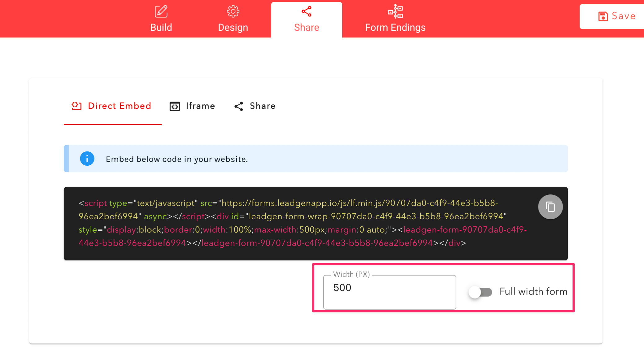Select the Iframe embed tab

pyautogui.click(x=200, y=106)
